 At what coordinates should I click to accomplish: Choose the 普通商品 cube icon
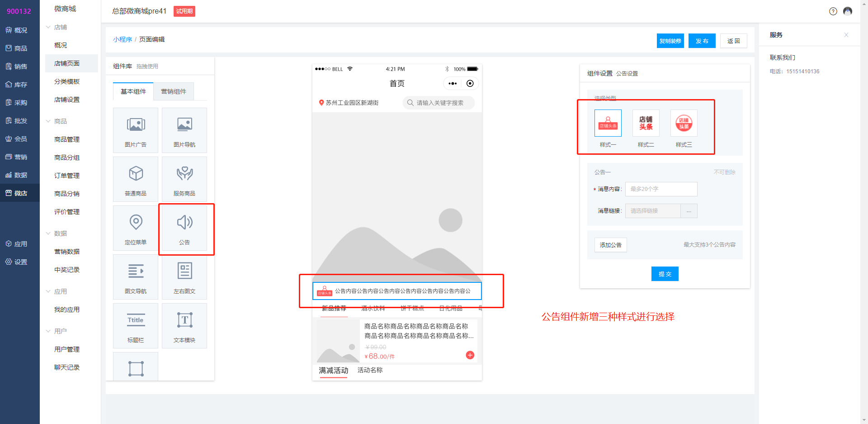tap(136, 173)
